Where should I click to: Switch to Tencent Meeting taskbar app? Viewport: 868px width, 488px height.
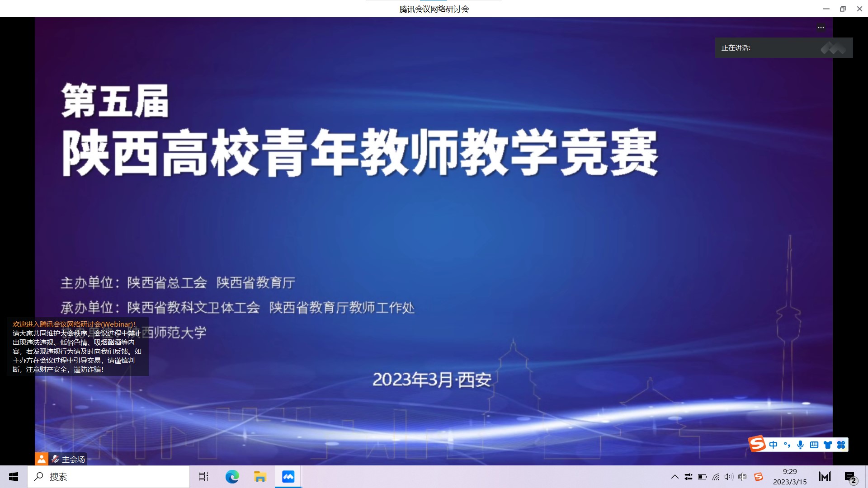point(288,477)
